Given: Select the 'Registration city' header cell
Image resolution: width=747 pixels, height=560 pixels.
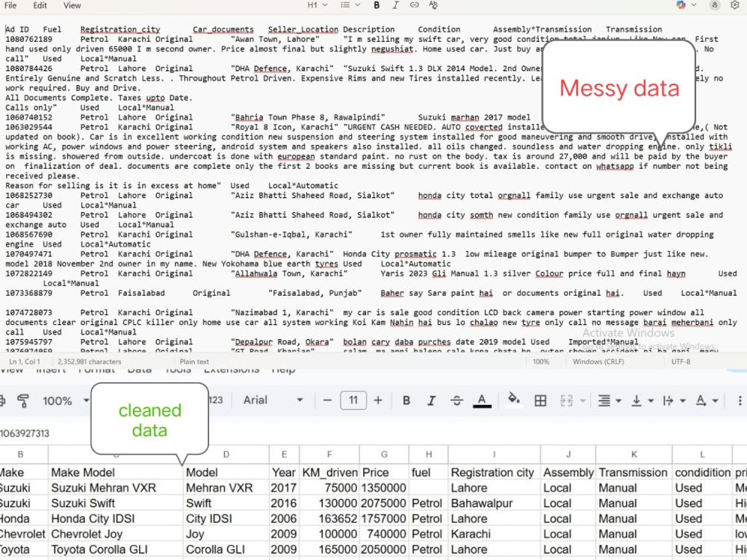Looking at the screenshot, I should [494, 473].
